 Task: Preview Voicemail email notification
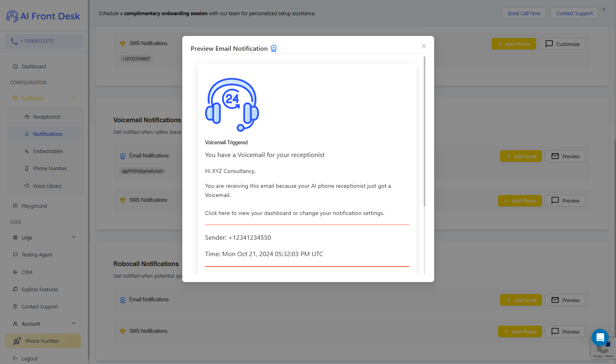565,156
